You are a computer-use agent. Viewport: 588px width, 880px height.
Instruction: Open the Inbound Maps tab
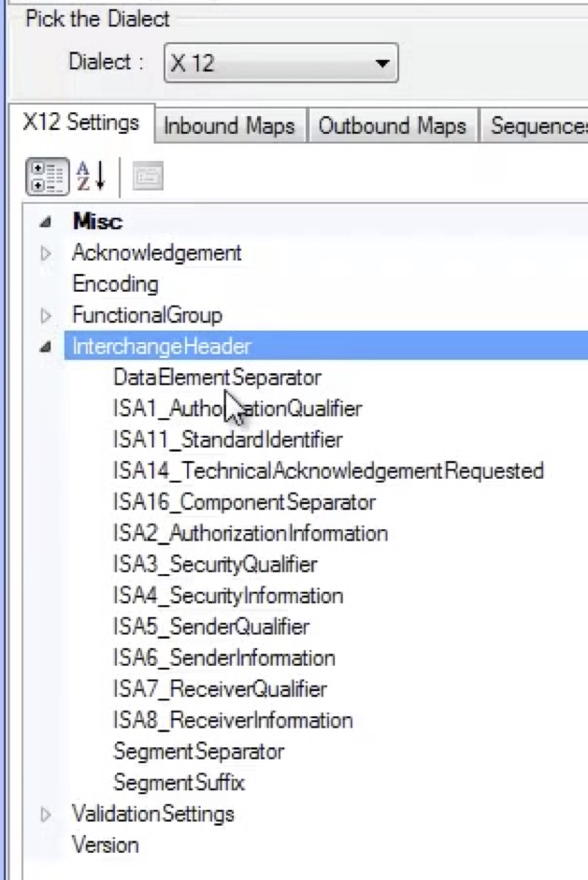click(229, 126)
